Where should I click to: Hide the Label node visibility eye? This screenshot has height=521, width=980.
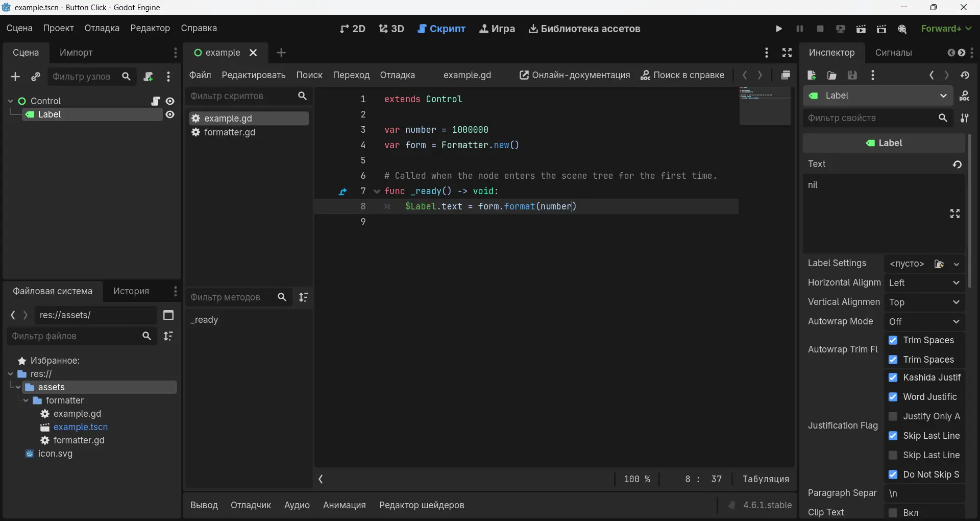point(170,114)
